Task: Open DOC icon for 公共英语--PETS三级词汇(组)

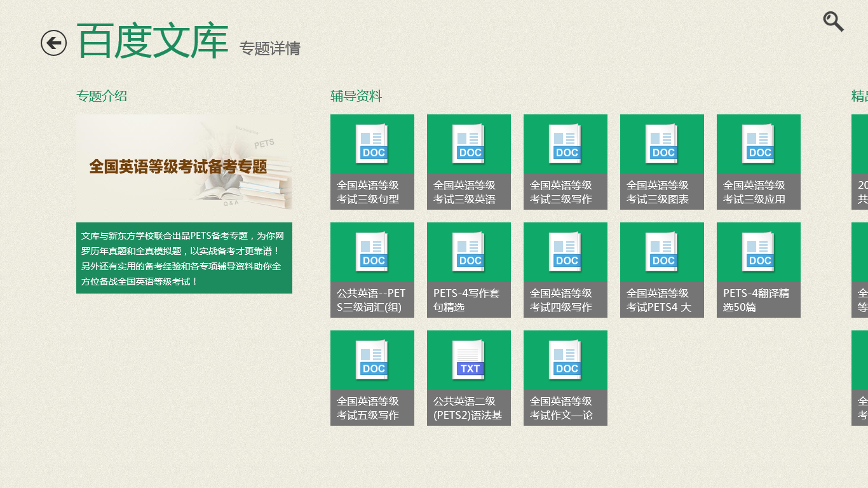Action: coord(372,252)
